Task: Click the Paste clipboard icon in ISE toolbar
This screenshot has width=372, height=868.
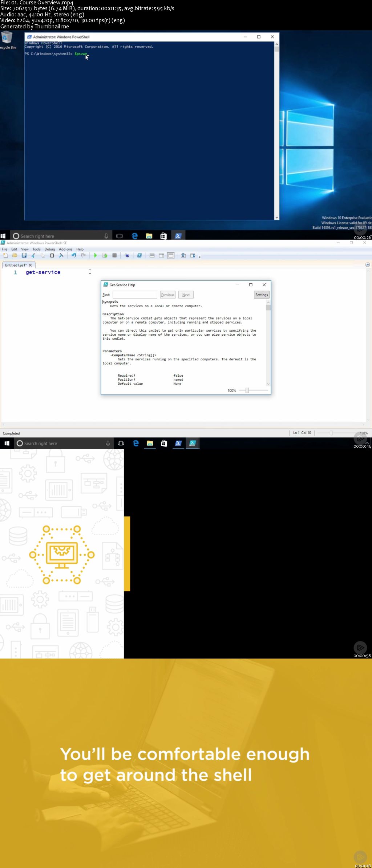Action: 52,256
